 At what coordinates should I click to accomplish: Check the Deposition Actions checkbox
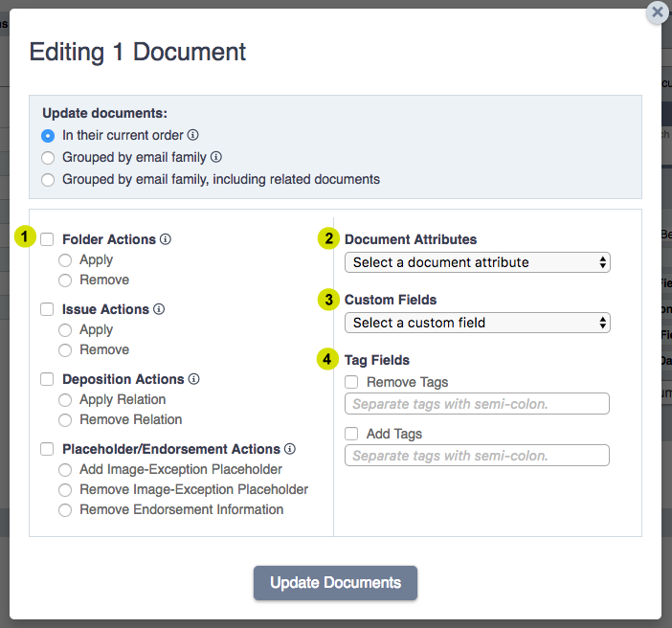pos(47,379)
